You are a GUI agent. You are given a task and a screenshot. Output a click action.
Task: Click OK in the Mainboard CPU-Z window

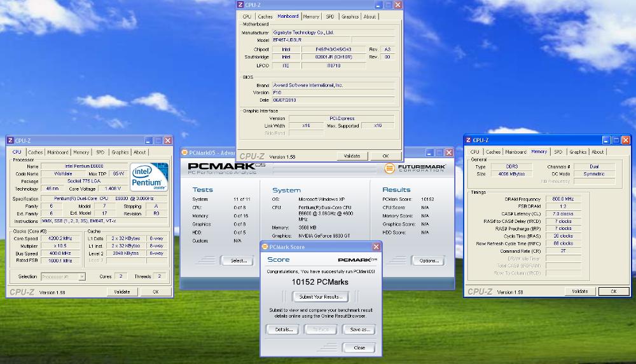tap(386, 156)
